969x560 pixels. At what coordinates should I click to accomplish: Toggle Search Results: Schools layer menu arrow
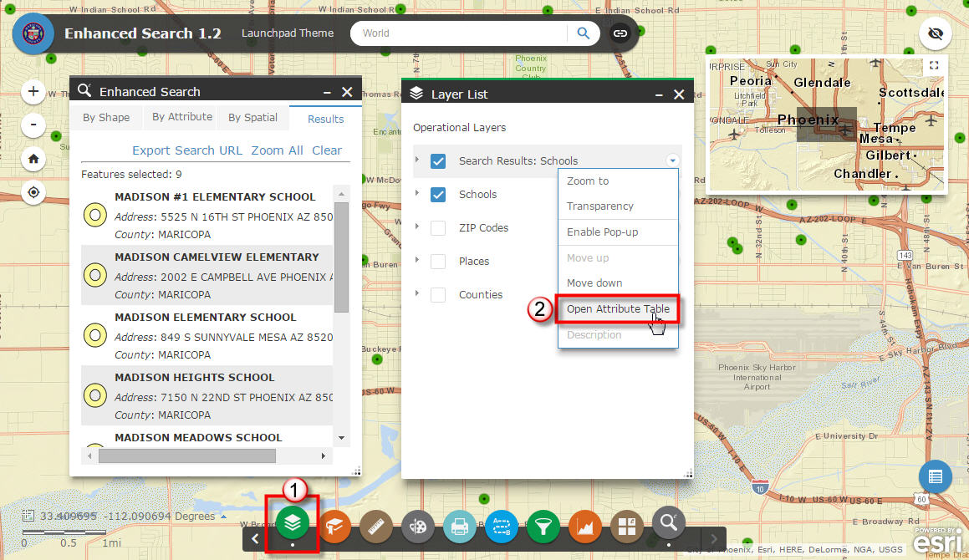tap(672, 160)
